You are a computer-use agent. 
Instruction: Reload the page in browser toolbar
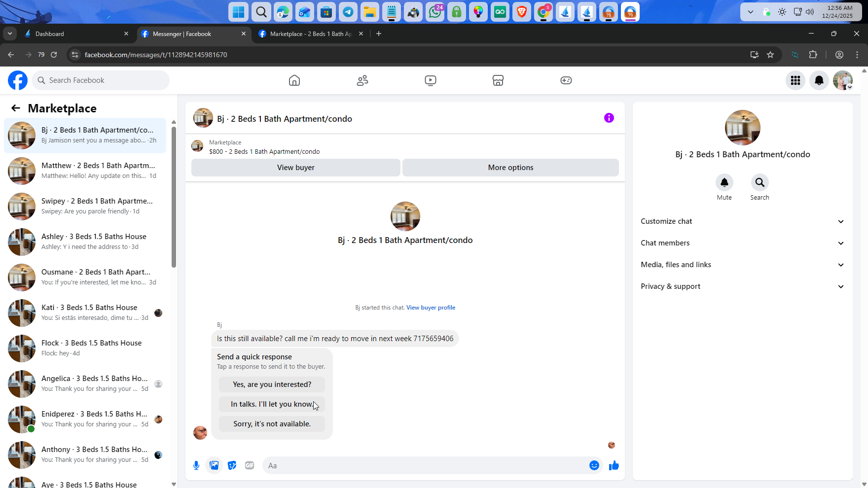[54, 55]
